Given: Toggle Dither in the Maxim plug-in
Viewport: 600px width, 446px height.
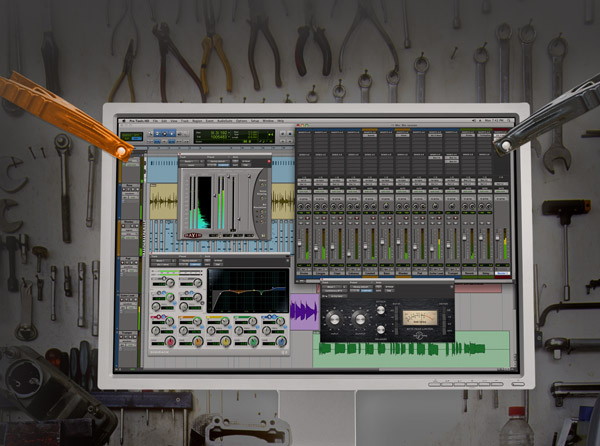Looking at the screenshot, I should point(262,185).
